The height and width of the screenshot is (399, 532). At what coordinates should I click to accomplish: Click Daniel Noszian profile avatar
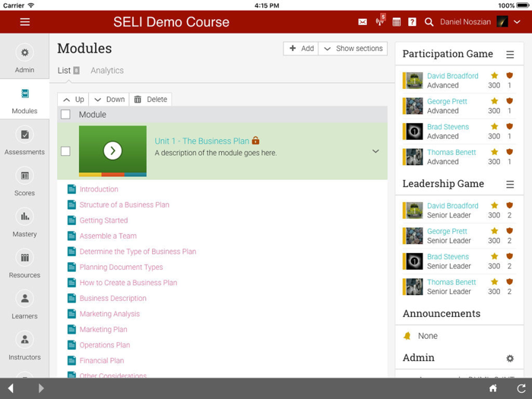click(502, 22)
